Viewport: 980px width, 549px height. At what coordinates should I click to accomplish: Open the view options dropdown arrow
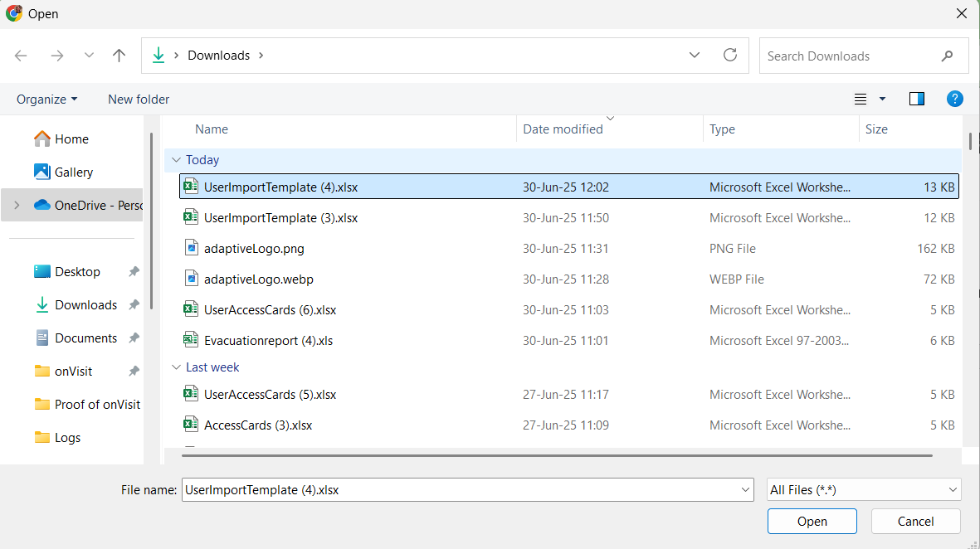(x=883, y=99)
